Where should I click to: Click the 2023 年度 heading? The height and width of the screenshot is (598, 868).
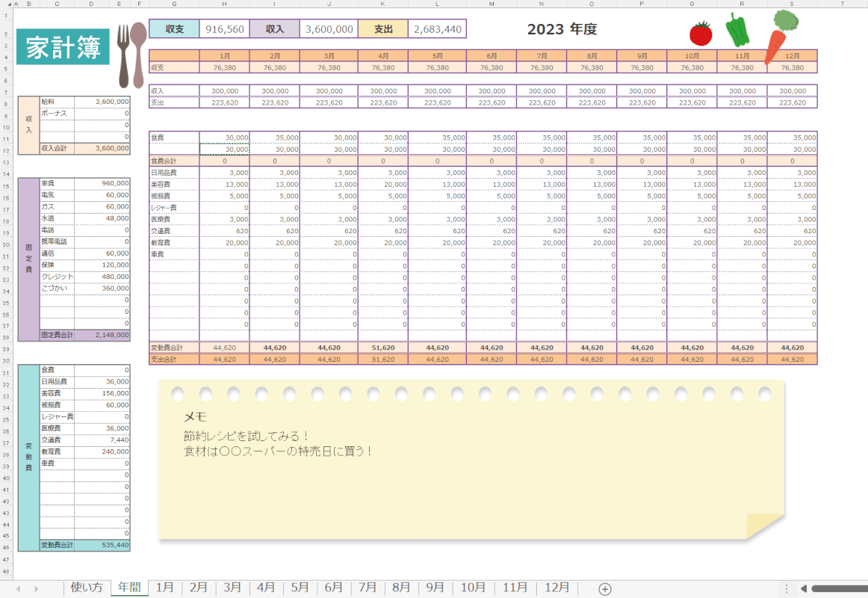[x=562, y=30]
